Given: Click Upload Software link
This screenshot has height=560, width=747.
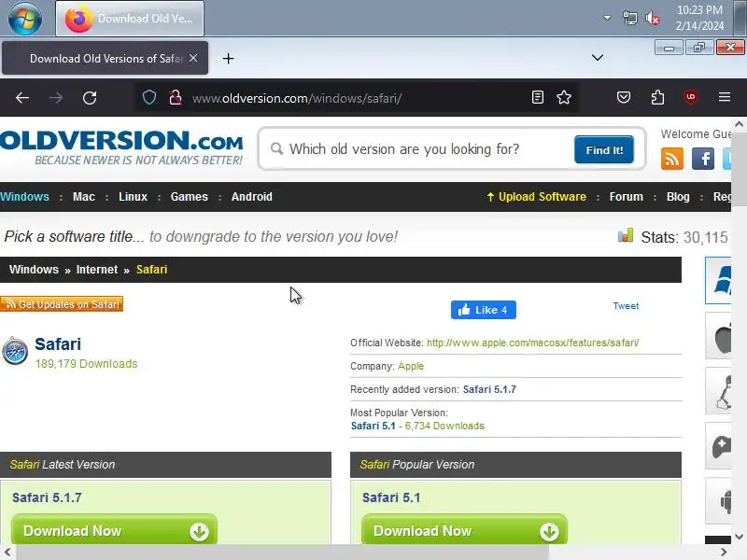Looking at the screenshot, I should click(x=536, y=197).
